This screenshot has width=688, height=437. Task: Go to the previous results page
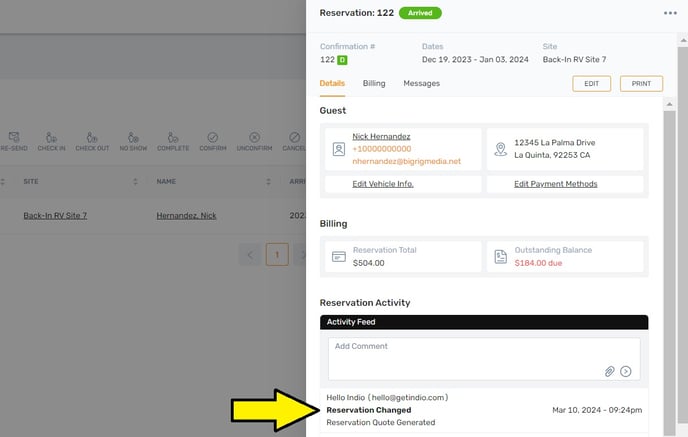[x=250, y=254]
